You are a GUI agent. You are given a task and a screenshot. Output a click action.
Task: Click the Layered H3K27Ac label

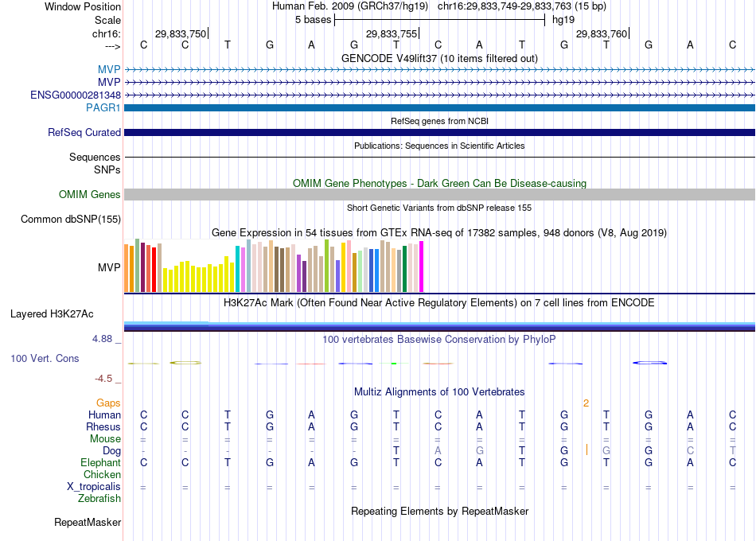[52, 314]
